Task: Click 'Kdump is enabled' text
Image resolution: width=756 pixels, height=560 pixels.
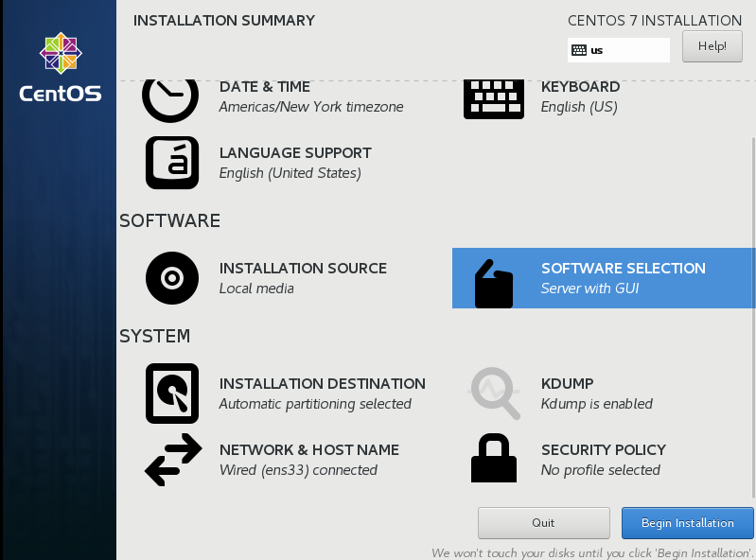Action: 596,403
